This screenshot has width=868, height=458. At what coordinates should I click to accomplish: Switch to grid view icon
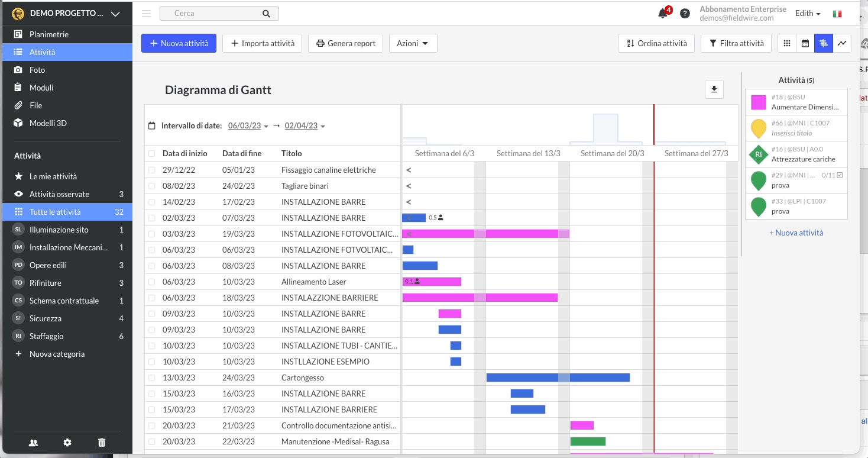786,43
